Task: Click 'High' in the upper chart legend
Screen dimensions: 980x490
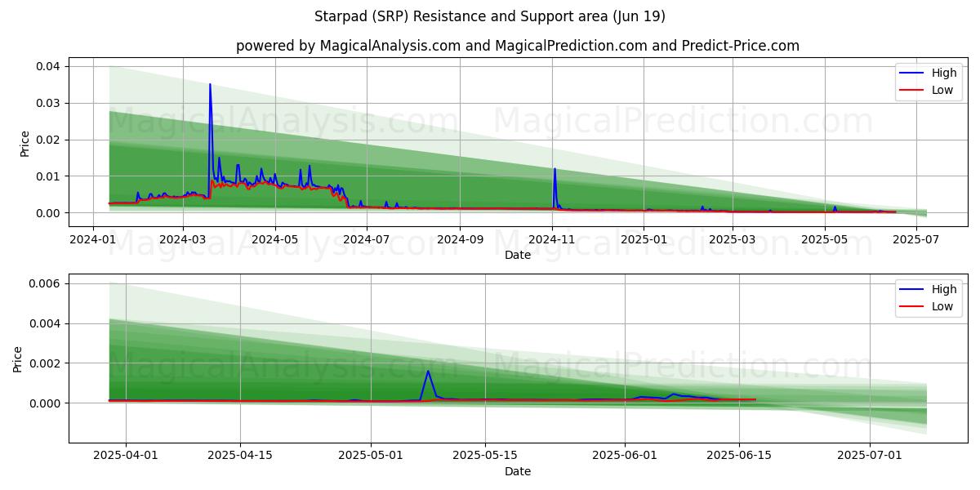Action: [944, 73]
